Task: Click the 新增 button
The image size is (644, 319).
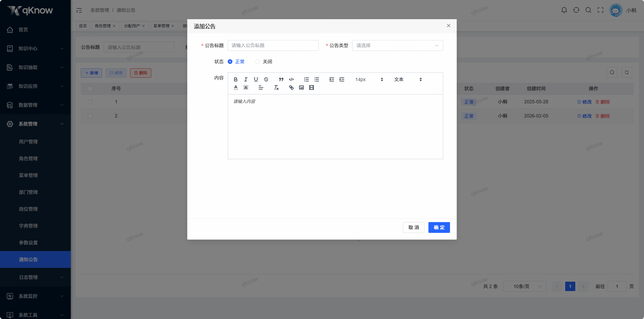Action: point(92,73)
